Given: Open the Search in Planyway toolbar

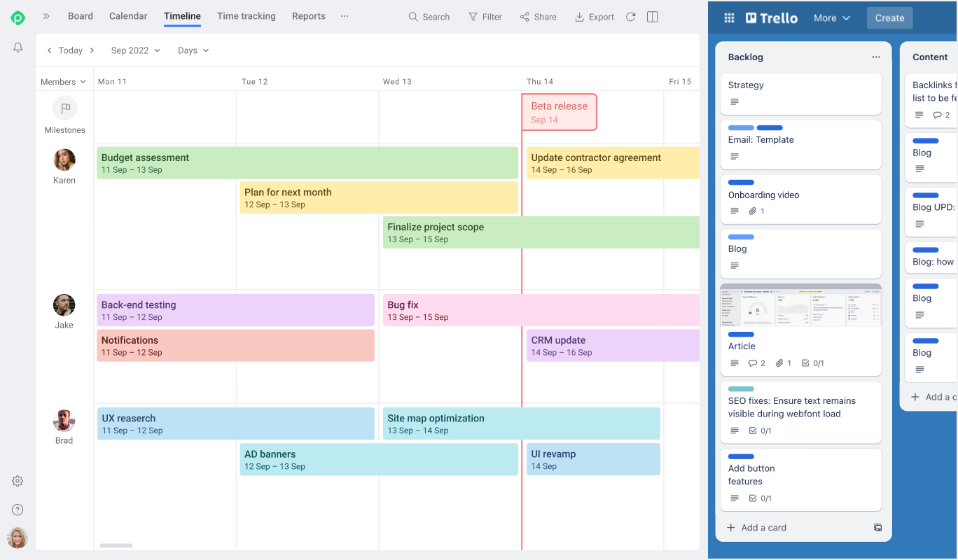Looking at the screenshot, I should (429, 16).
